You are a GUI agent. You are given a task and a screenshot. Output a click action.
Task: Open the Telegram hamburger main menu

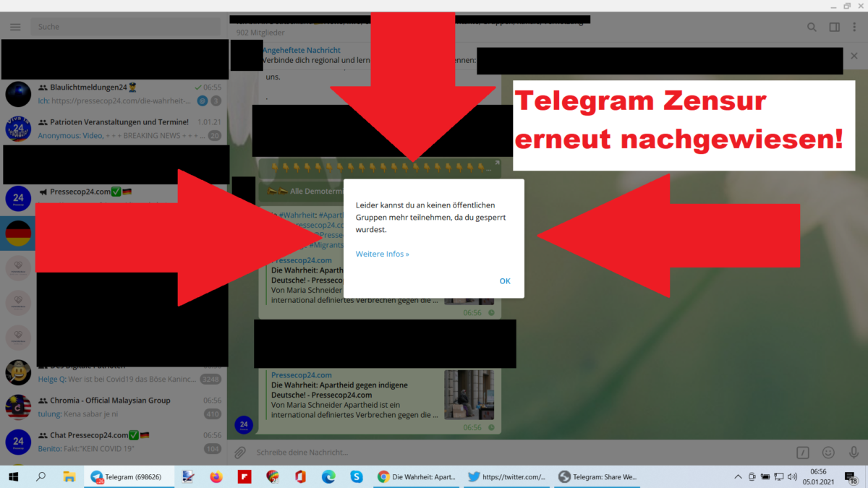click(15, 27)
